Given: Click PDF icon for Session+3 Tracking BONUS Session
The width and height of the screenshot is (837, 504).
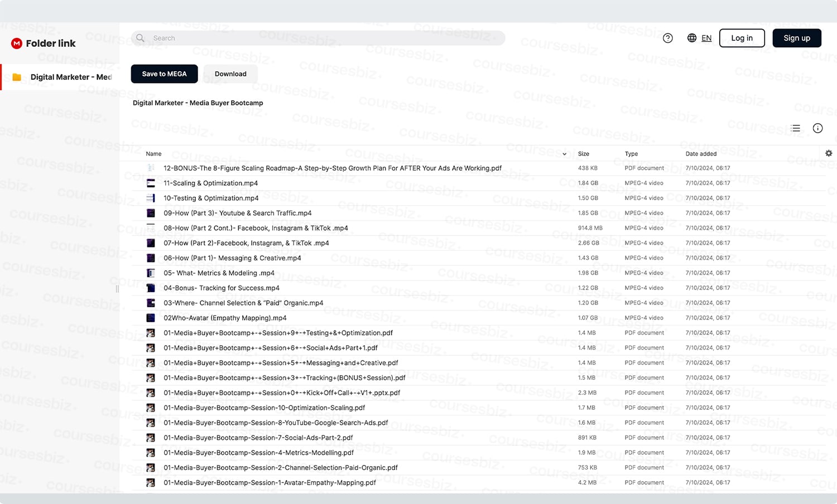Looking at the screenshot, I should pos(151,378).
